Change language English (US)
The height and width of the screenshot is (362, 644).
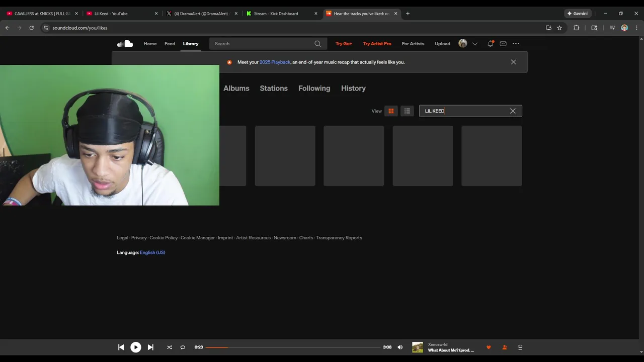152,252
